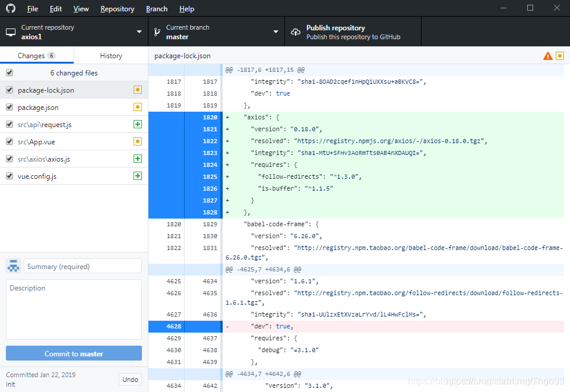The width and height of the screenshot is (570, 392).
Task: Click the Commit to master button
Action: (74, 353)
